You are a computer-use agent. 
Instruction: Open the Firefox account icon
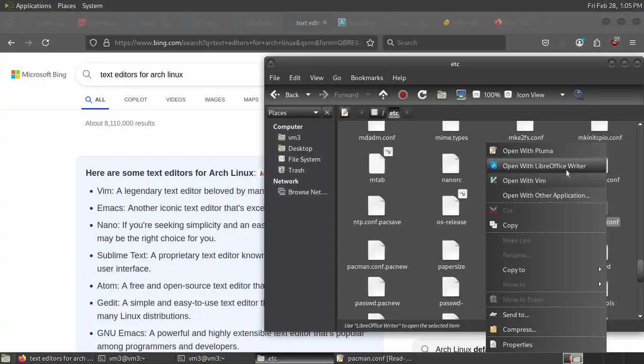click(x=580, y=43)
